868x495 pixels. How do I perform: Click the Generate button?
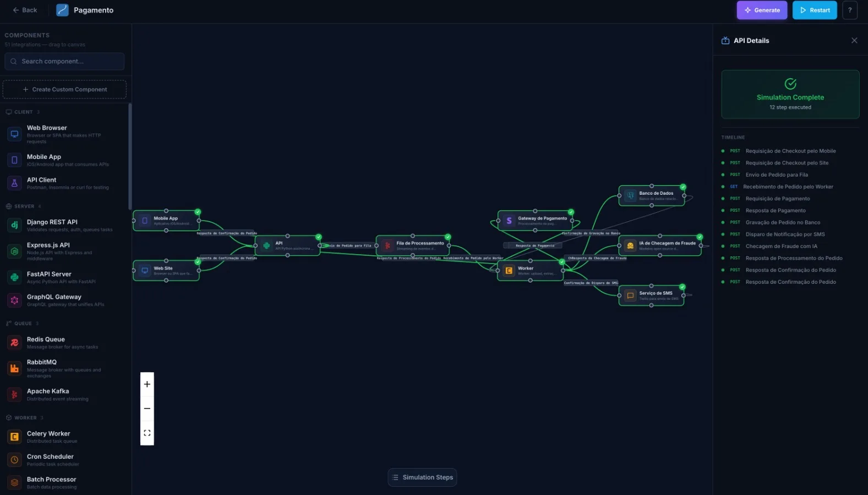762,10
